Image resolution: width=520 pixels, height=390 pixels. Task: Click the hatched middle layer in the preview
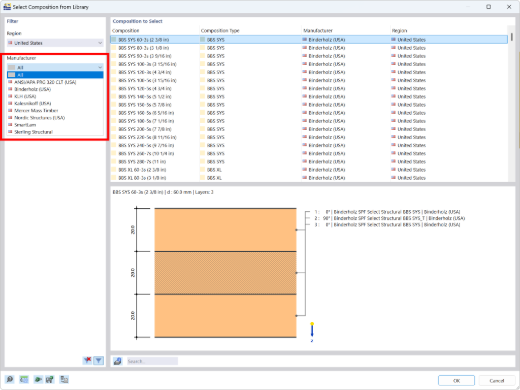225,273
